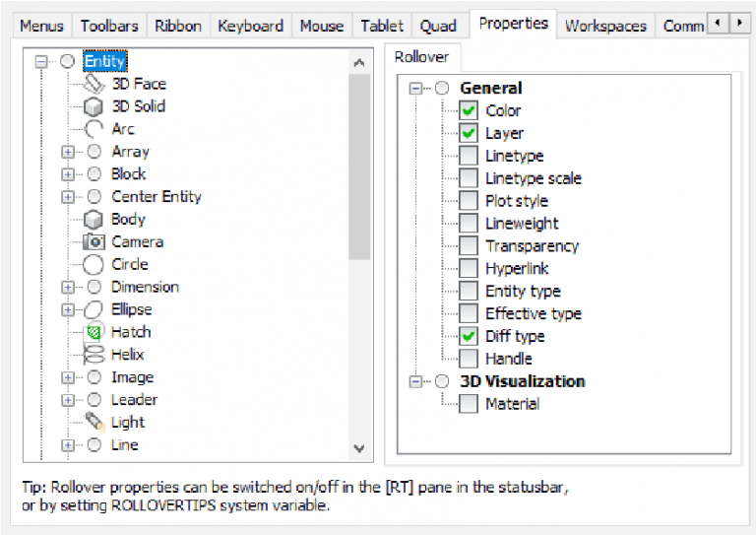The height and width of the screenshot is (535, 756).
Task: Click the Camera entity icon
Action: [94, 241]
